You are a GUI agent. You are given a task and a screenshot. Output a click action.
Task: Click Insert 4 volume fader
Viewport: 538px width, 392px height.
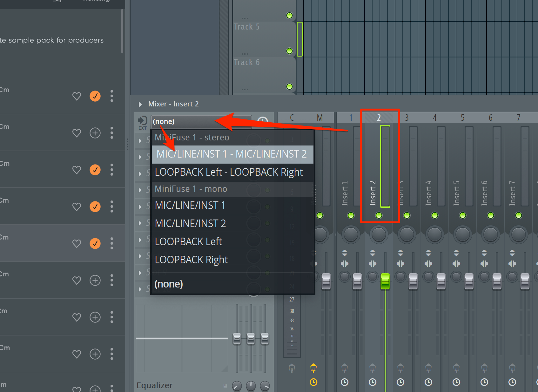(441, 281)
